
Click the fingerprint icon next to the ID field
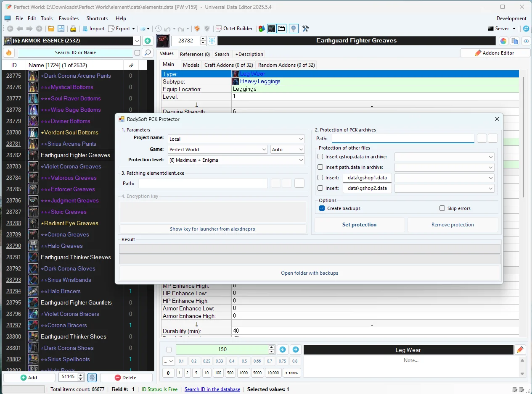click(92, 377)
